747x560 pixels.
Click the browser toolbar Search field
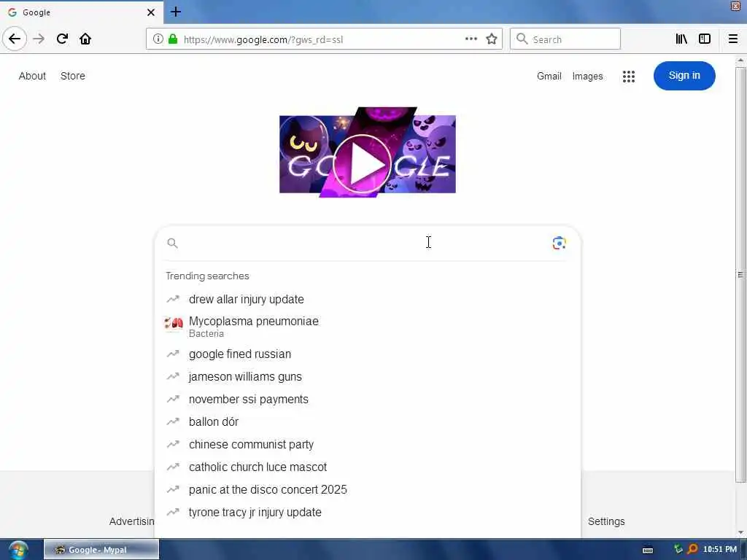tap(565, 39)
